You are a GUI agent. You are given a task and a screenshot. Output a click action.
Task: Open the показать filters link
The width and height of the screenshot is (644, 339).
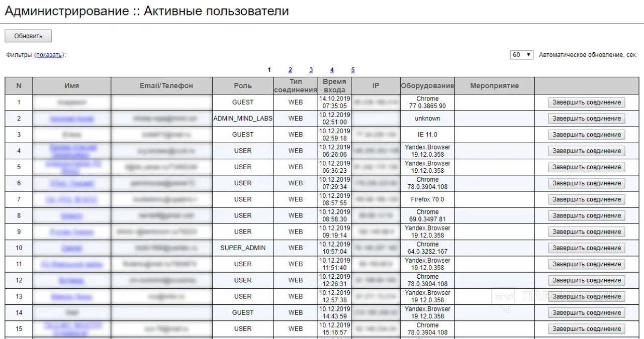click(49, 55)
